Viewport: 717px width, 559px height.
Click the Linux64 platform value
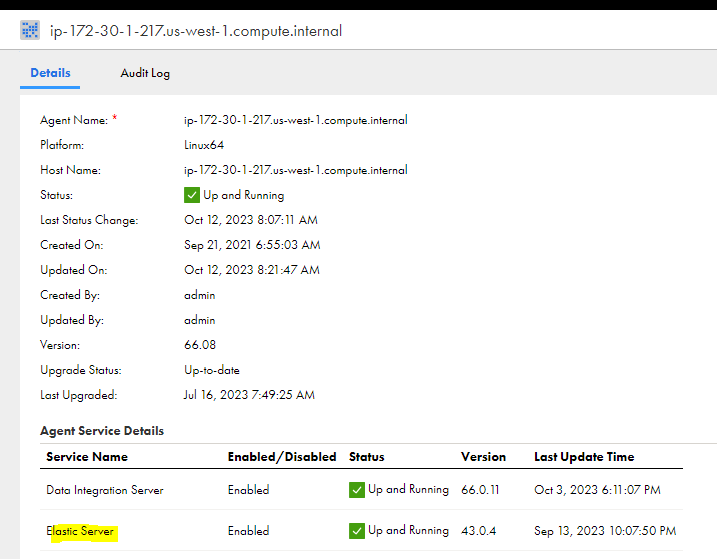point(204,145)
